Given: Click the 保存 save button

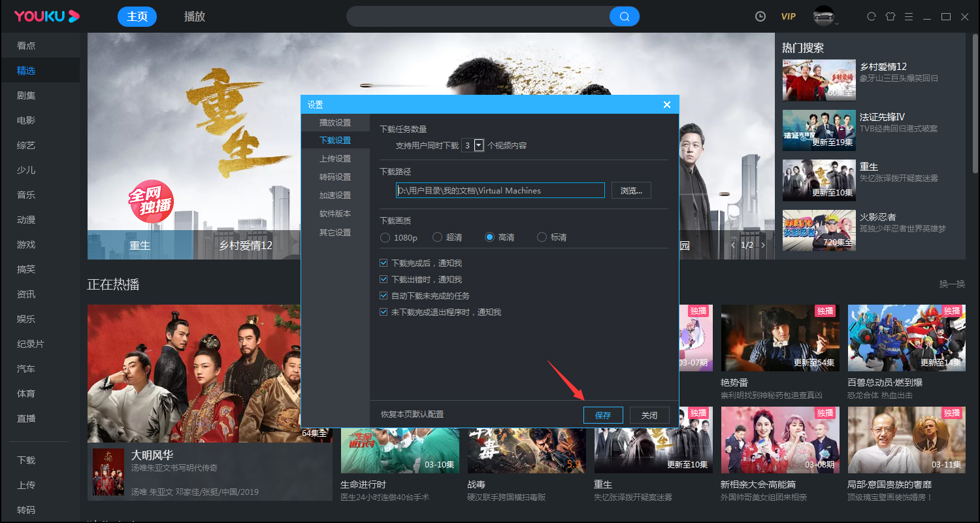Looking at the screenshot, I should pos(602,414).
